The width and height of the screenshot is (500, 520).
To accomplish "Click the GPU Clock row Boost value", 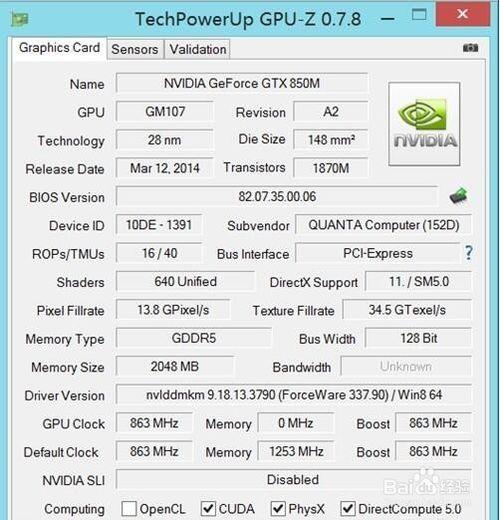I will pyautogui.click(x=434, y=423).
